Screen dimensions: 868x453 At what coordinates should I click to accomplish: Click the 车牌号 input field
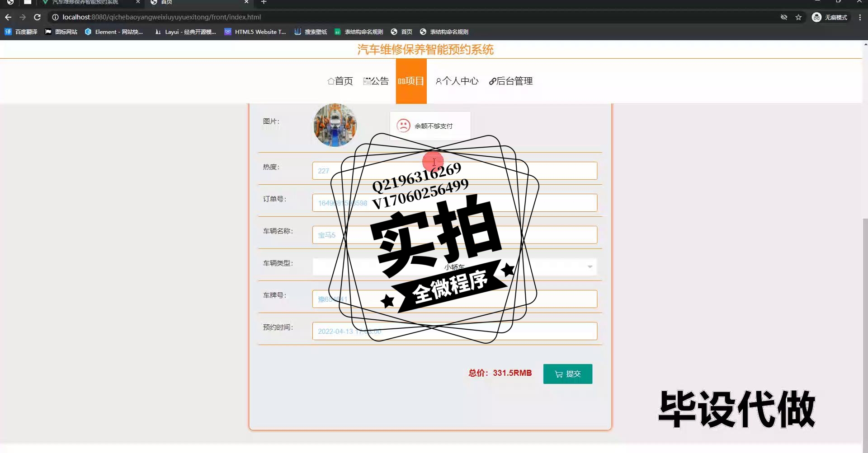click(454, 299)
